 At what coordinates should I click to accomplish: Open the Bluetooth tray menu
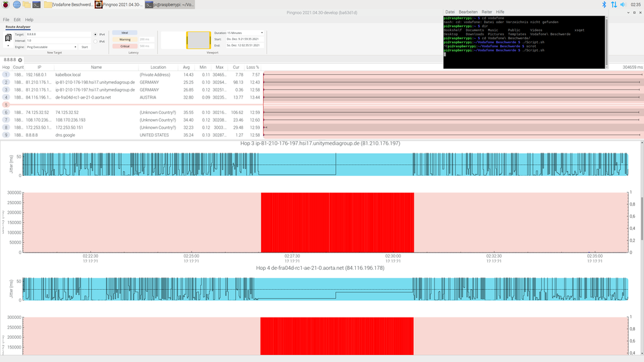pos(604,5)
